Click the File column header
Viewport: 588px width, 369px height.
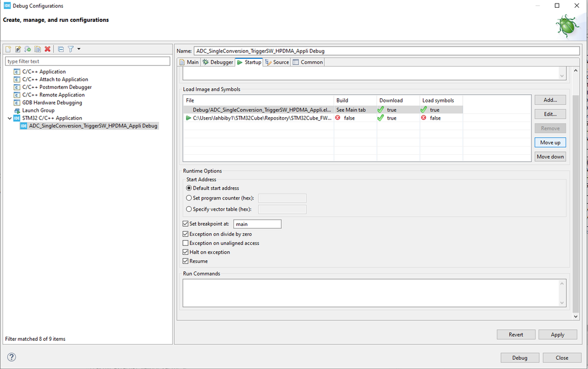tap(258, 101)
